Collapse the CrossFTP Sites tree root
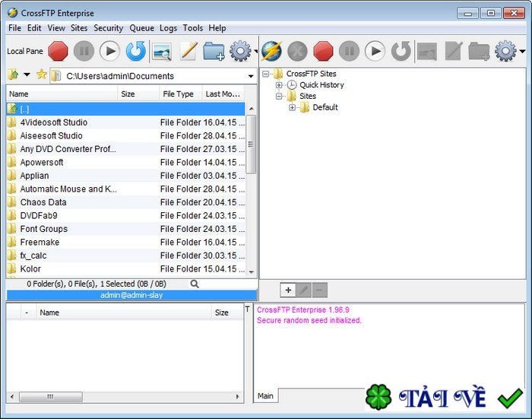532x419 pixels. [266, 74]
